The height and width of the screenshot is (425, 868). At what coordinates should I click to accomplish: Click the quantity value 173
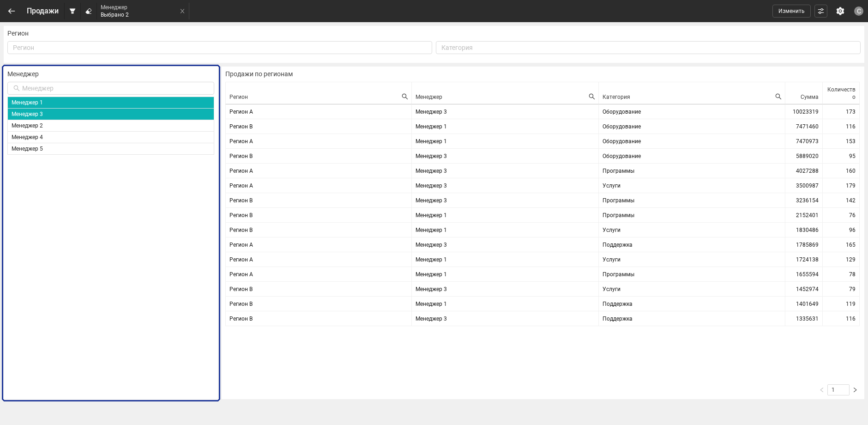pyautogui.click(x=850, y=112)
